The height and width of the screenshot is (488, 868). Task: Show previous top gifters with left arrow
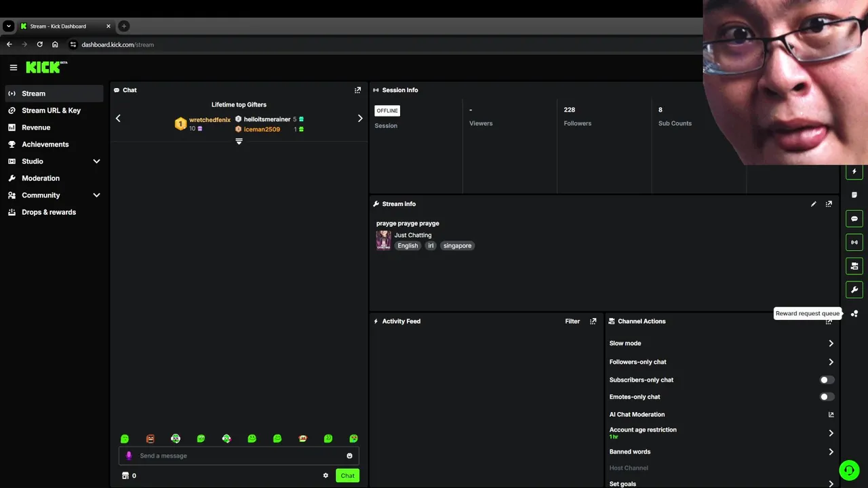(118, 119)
